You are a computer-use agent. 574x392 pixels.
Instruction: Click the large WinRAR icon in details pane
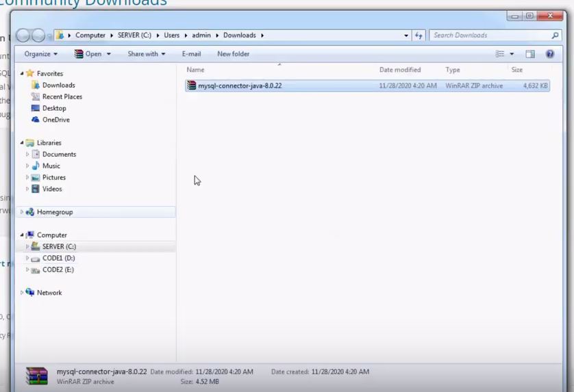pos(36,376)
